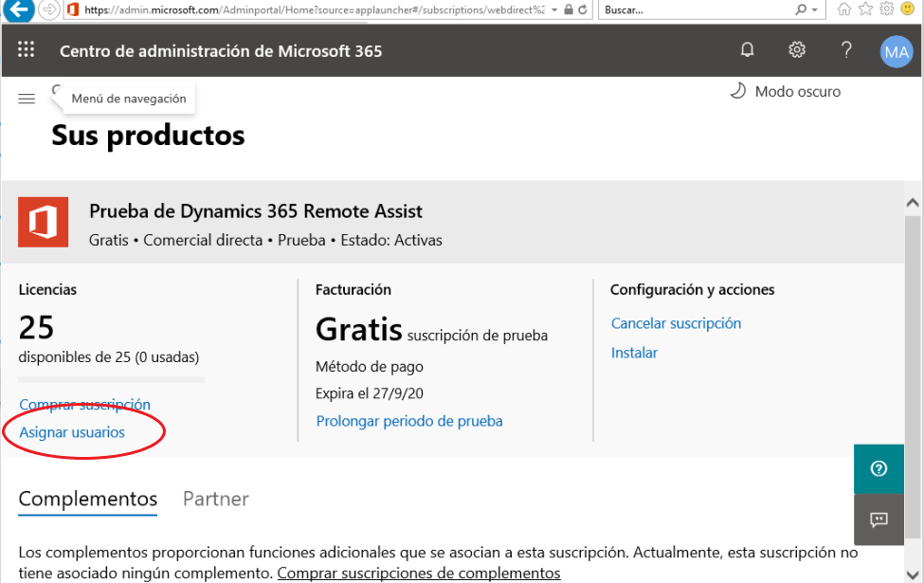Click the browser back arrow
This screenshot has height=583, width=924.
pyautogui.click(x=18, y=9)
